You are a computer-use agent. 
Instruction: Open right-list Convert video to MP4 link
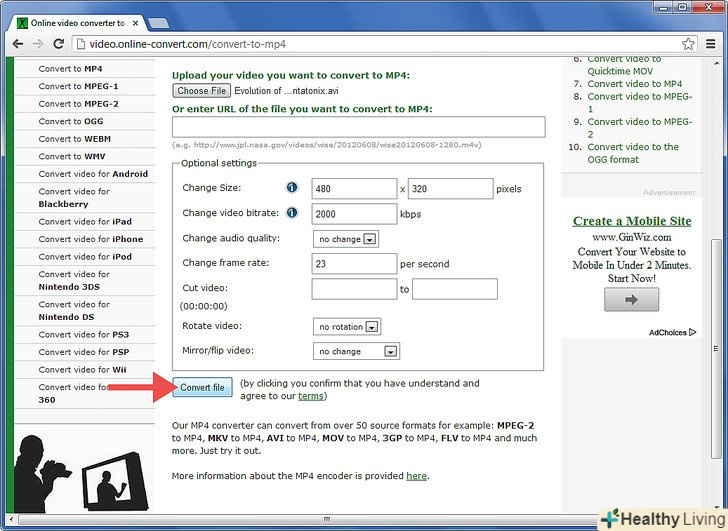pos(635,84)
